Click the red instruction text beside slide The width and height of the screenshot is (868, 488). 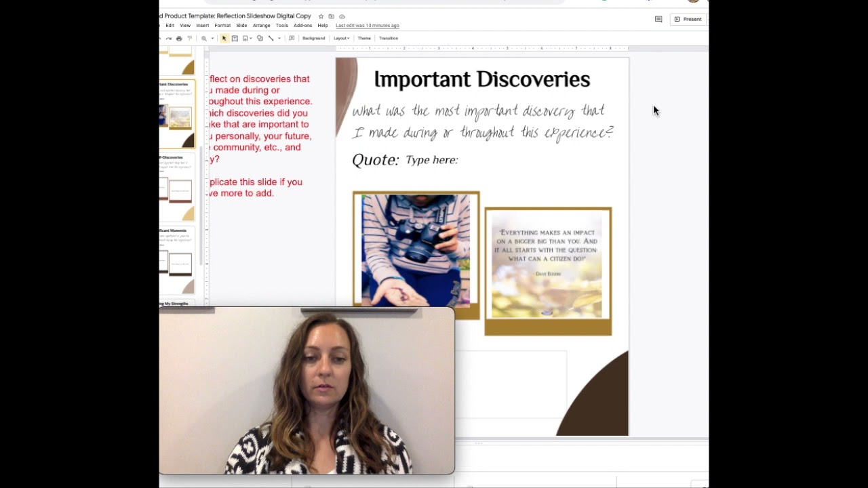260,119
